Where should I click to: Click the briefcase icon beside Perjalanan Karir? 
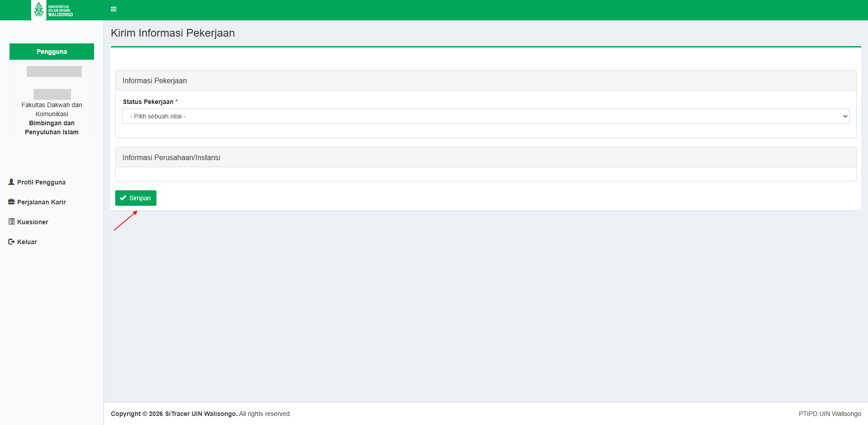tap(11, 202)
